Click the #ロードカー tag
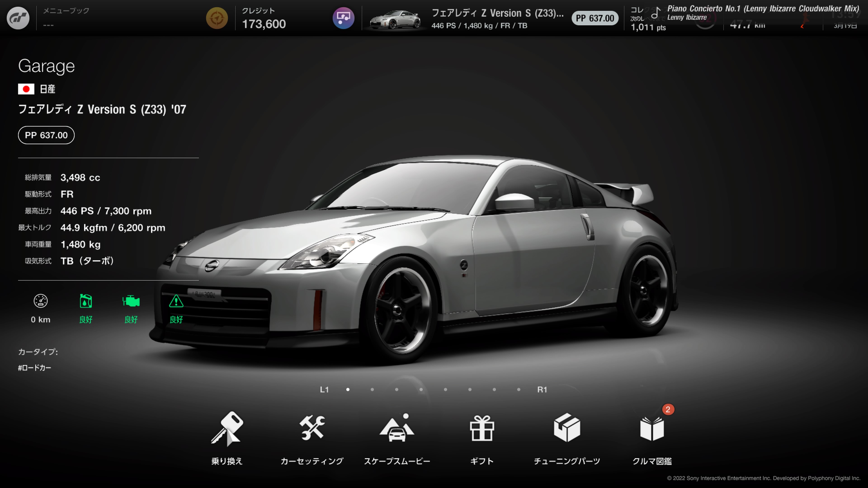This screenshot has height=488, width=868. click(x=34, y=368)
